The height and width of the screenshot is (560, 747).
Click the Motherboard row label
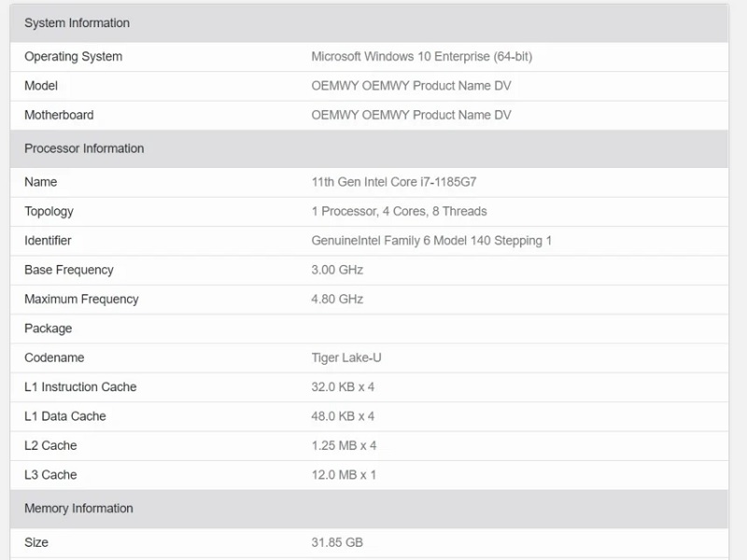click(x=59, y=115)
